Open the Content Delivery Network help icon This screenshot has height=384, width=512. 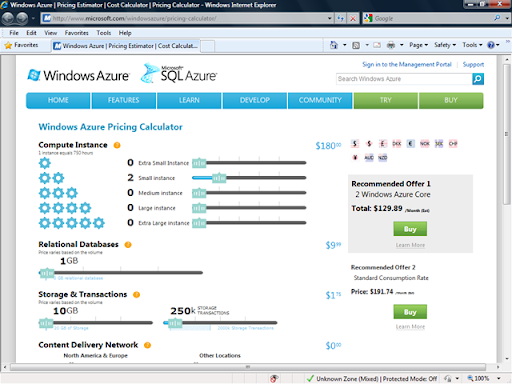[147, 345]
